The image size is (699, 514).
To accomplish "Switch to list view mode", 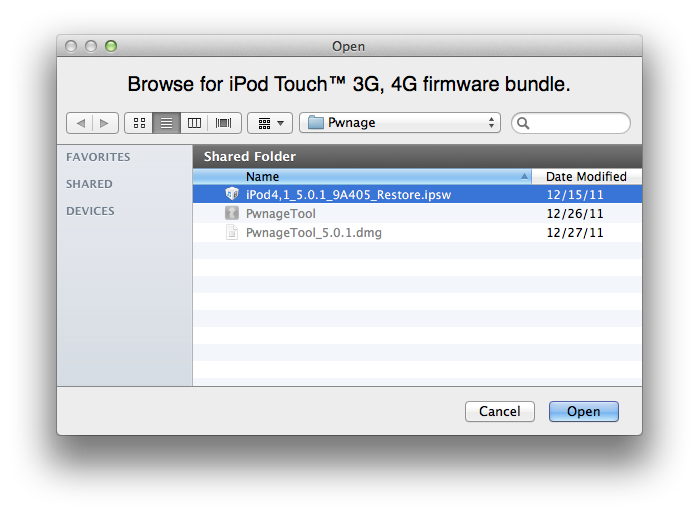I will click(x=166, y=123).
